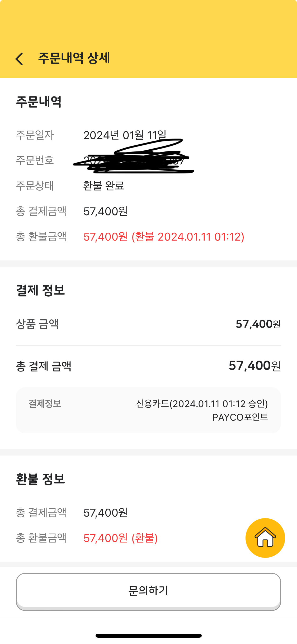297x644 pixels.
Task: Tap the back arrow in the header
Action: click(x=19, y=59)
